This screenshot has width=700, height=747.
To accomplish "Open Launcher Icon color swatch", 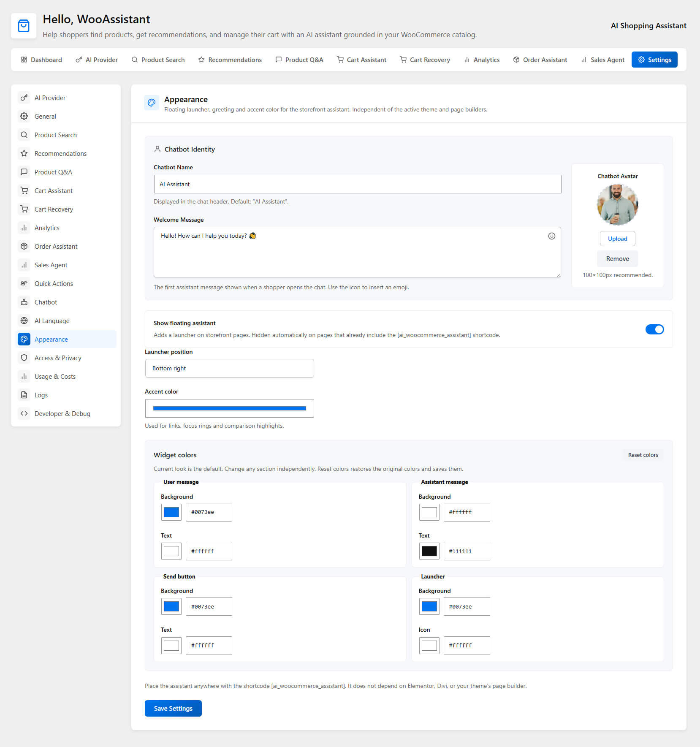I will click(429, 646).
